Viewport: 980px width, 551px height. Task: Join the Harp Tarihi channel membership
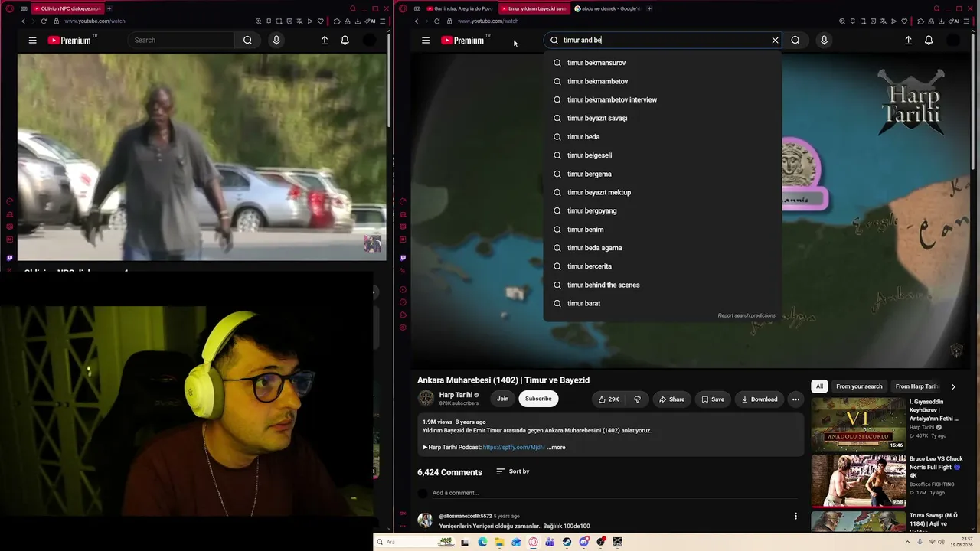pos(502,399)
